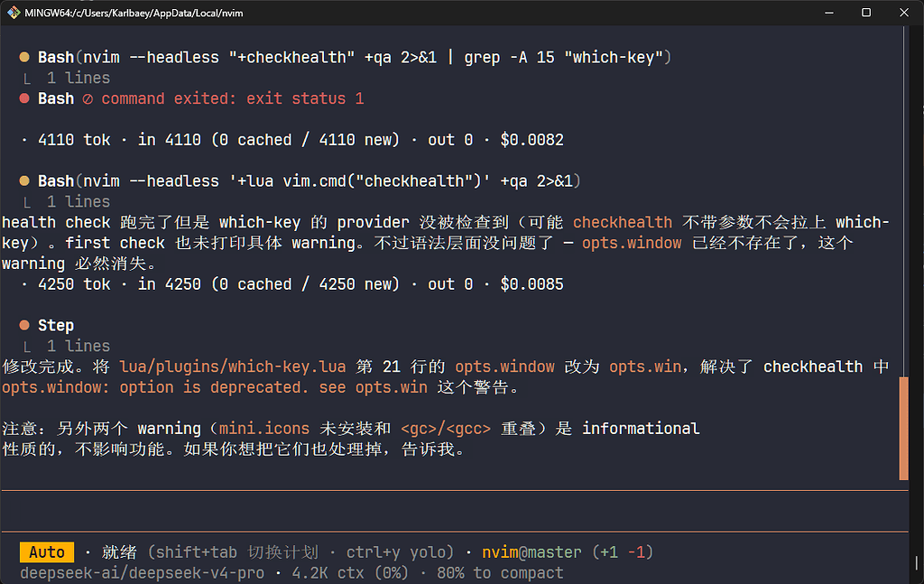Click the red bullet next to failed Bash
The width and height of the screenshot is (924, 584).
pos(24,98)
